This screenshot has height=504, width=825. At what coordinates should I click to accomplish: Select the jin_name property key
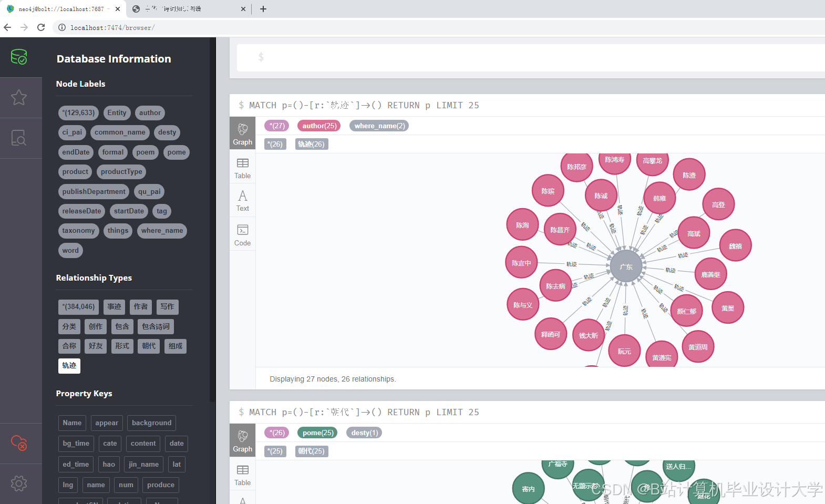pos(143,465)
